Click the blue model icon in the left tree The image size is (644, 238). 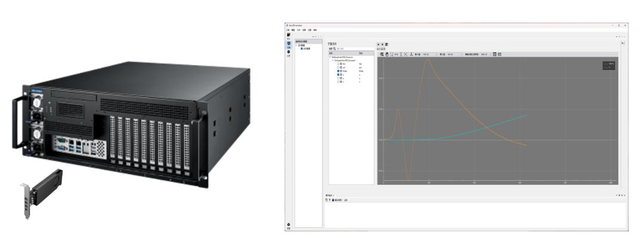coord(302,48)
